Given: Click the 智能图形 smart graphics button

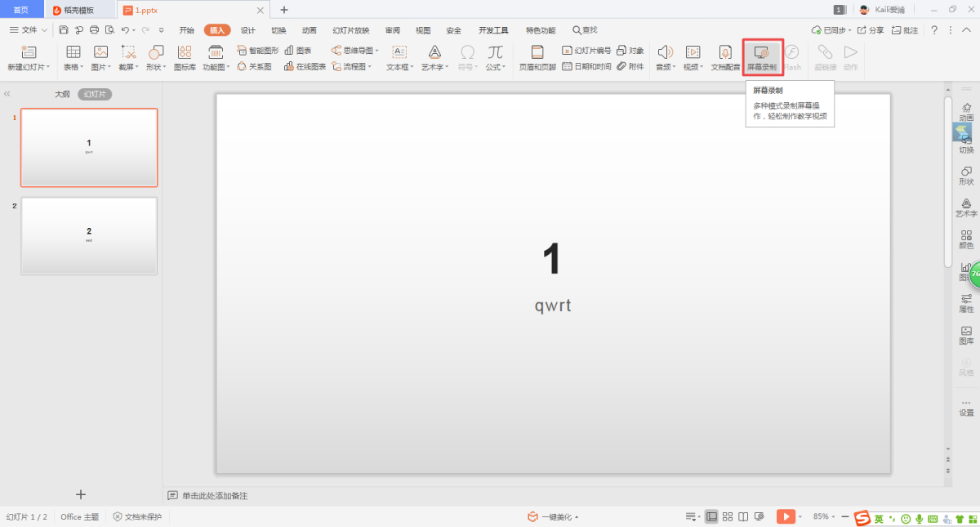Looking at the screenshot, I should click(257, 51).
